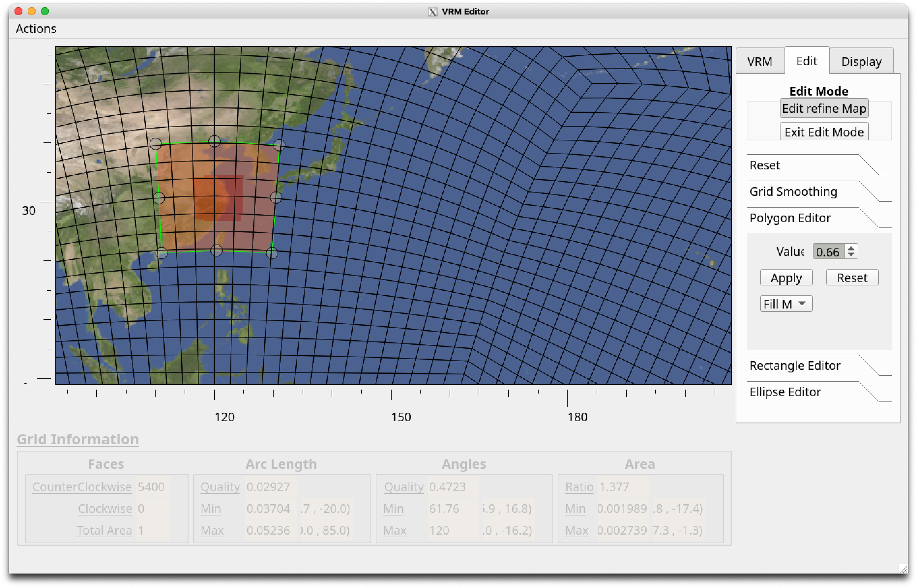Click the right-middle polygon vertex handle

(x=276, y=197)
